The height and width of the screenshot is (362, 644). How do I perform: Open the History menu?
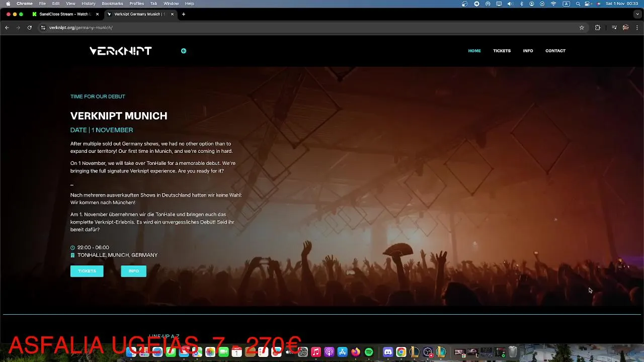click(89, 4)
